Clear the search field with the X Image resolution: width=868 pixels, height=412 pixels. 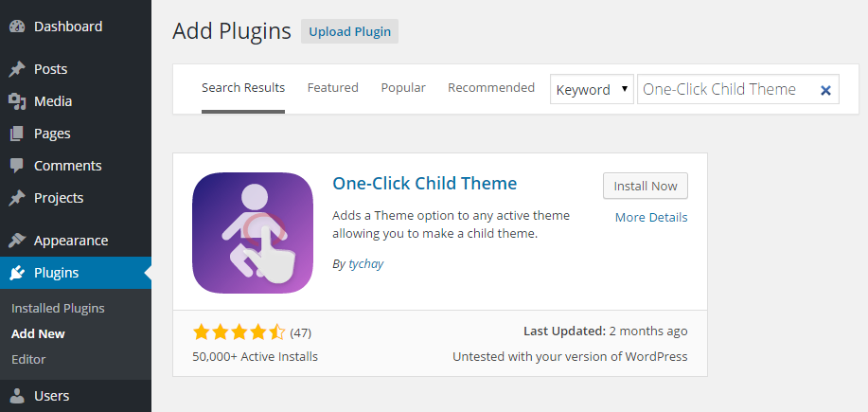coord(825,90)
